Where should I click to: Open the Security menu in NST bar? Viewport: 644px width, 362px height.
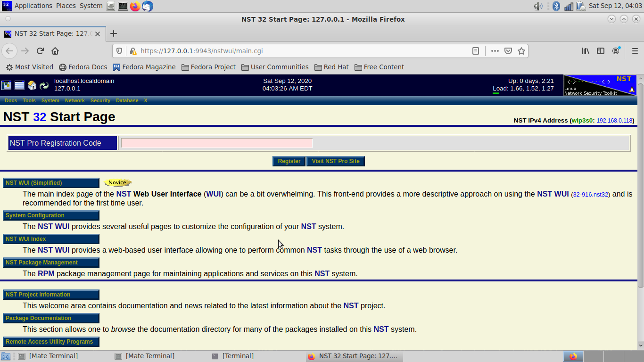click(100, 100)
